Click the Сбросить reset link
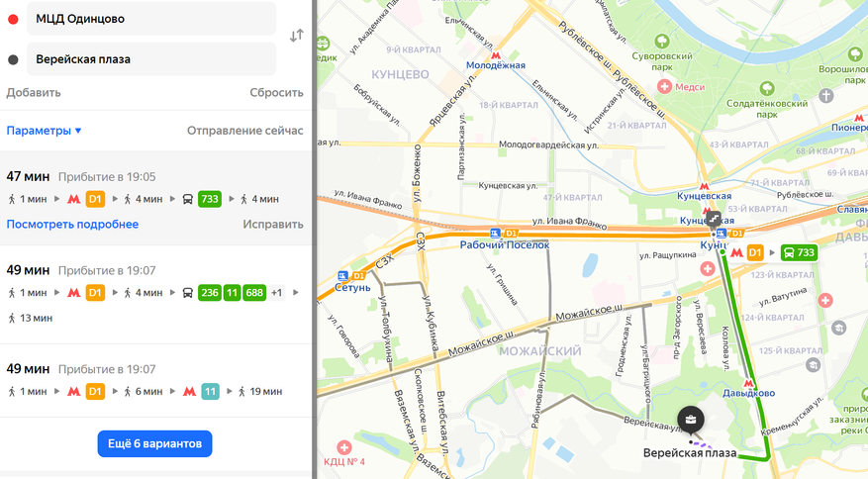Viewport: 868px width, 479px height. point(276,92)
